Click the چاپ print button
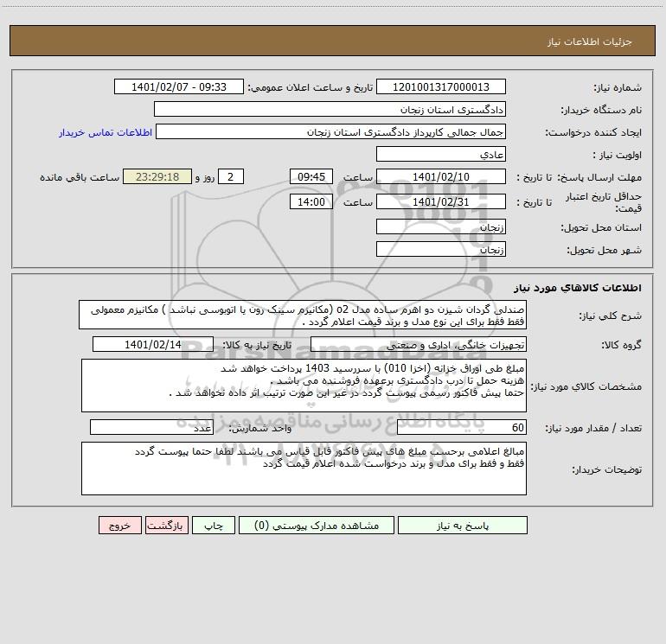The width and height of the screenshot is (666, 644). (214, 526)
